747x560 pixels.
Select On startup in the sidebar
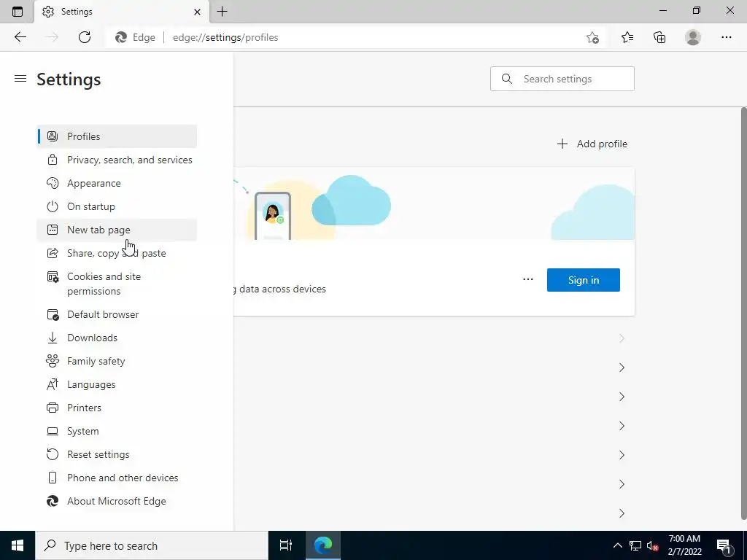coord(117,206)
